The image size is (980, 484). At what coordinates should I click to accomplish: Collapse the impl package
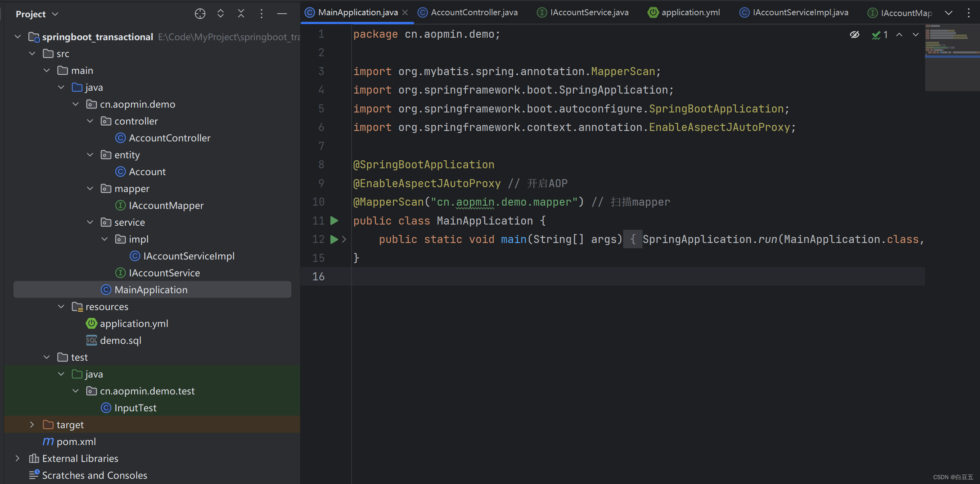coord(104,239)
